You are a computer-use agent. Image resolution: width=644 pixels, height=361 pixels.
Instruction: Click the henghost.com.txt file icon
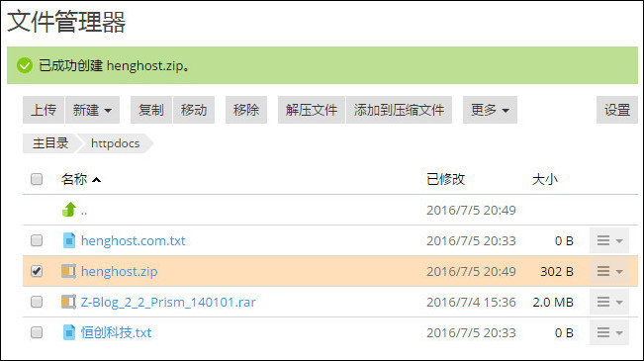69,240
